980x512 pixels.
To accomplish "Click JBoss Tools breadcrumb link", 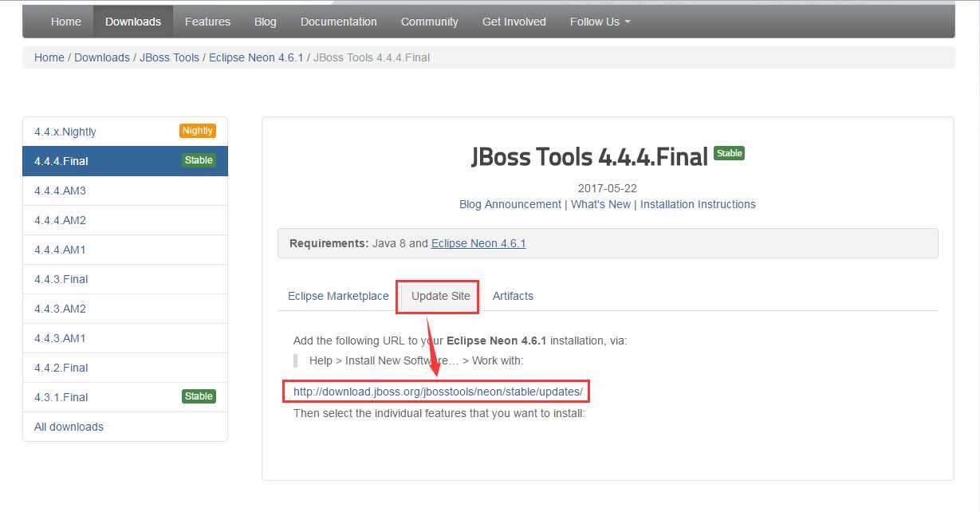I will (169, 57).
